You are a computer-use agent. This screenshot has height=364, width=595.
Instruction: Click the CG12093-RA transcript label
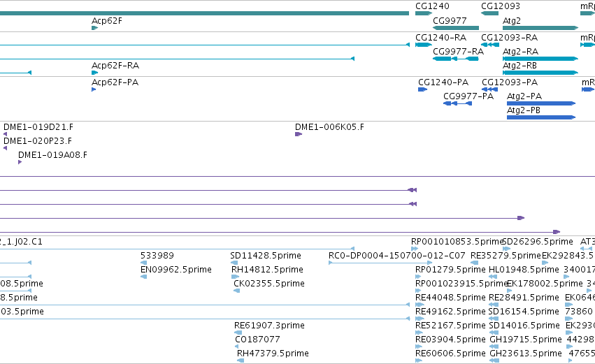tap(509, 38)
